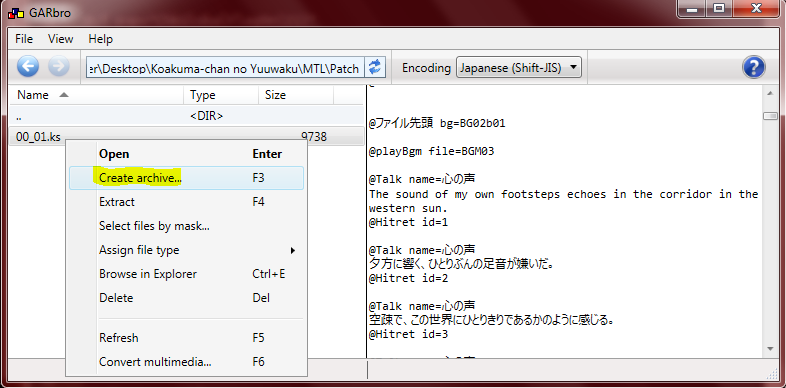Screen dimensions: 786x388
Task: Maximize the GARbro window
Action: click(720, 8)
